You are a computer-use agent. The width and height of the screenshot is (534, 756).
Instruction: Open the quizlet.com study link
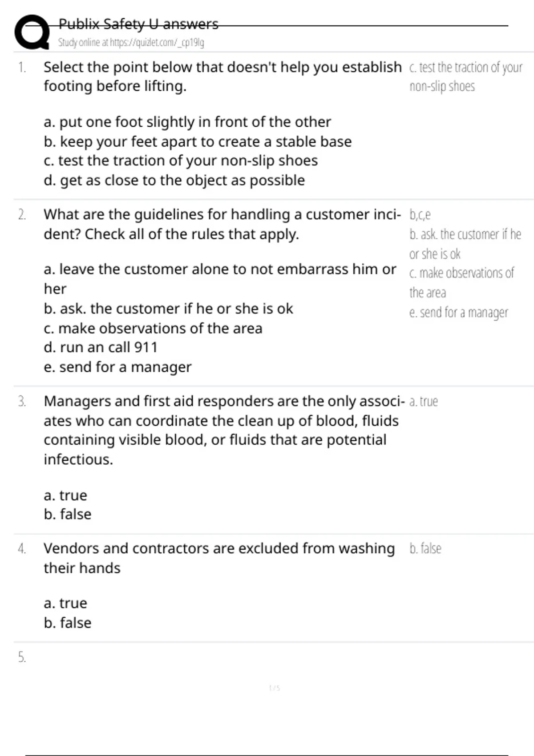coord(131,43)
